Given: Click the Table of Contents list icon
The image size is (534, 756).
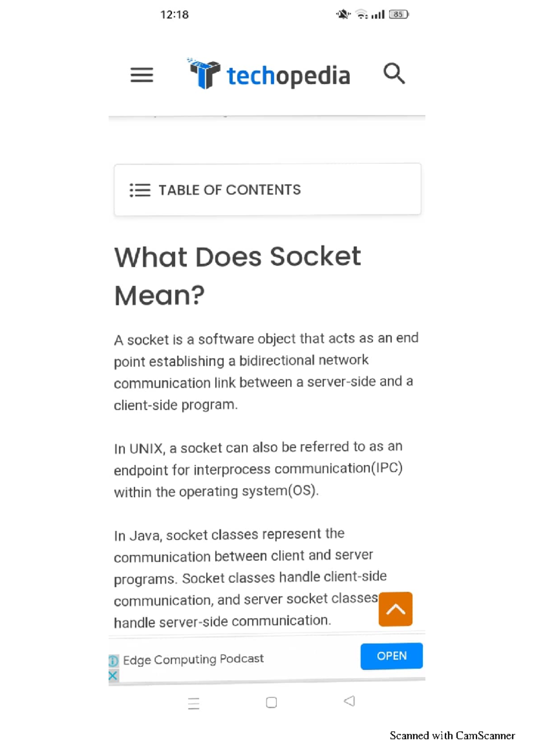Looking at the screenshot, I should tap(140, 190).
